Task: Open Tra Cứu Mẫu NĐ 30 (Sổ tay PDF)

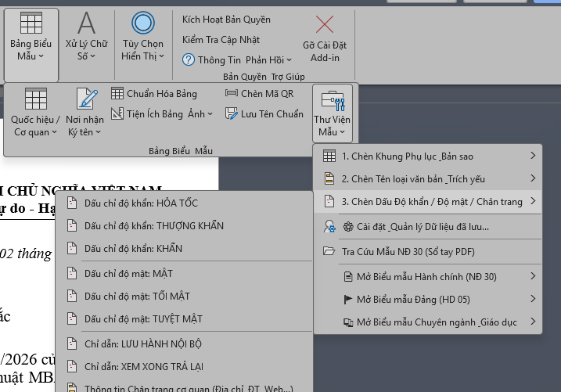Action: tap(427, 251)
